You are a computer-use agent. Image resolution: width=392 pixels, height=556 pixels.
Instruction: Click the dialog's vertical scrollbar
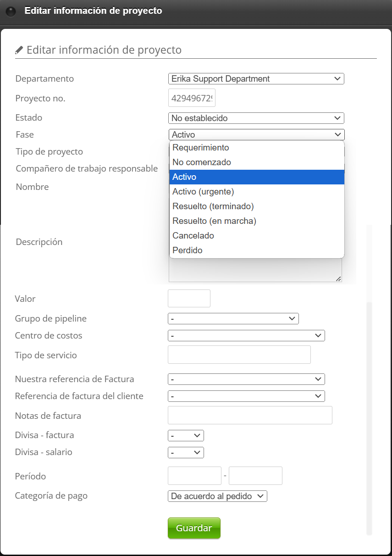click(369, 413)
